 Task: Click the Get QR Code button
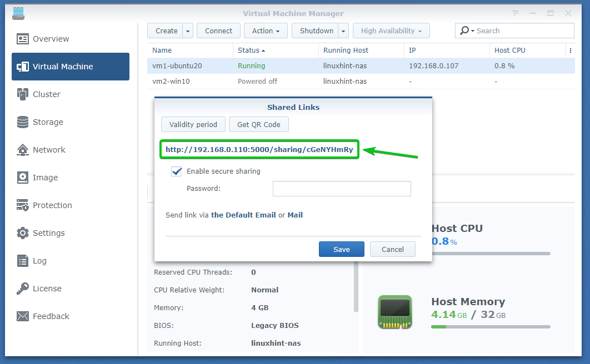pos(258,124)
